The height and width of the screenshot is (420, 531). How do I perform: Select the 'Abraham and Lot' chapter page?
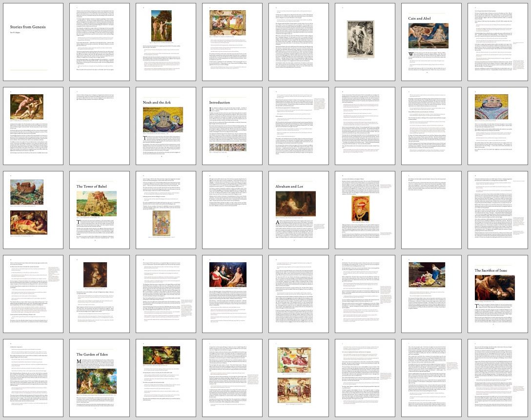[299, 210]
